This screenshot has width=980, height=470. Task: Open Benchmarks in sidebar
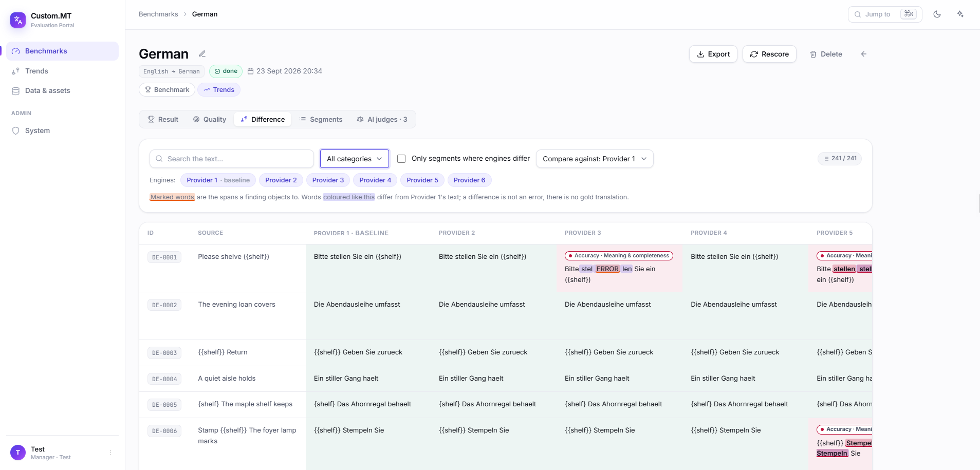tap(62, 51)
